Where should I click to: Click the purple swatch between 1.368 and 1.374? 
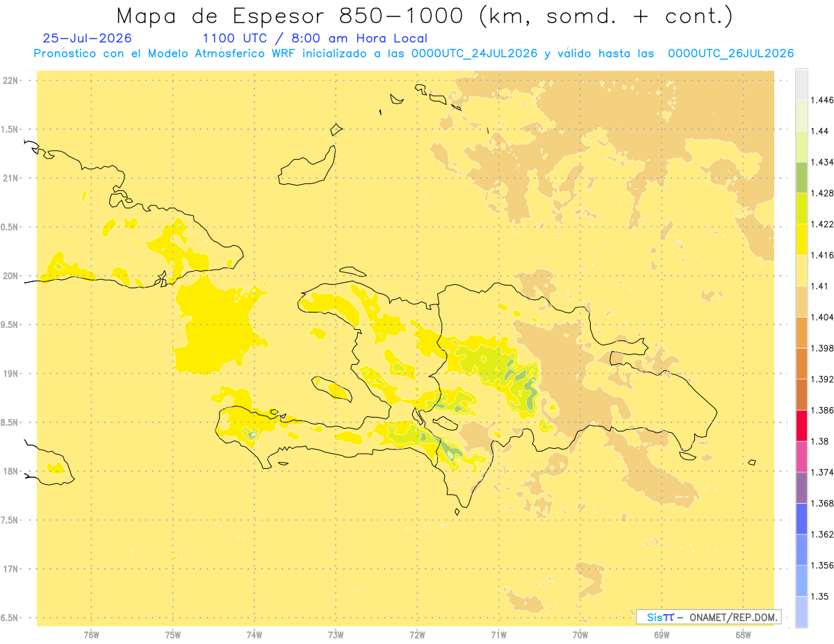(x=801, y=488)
